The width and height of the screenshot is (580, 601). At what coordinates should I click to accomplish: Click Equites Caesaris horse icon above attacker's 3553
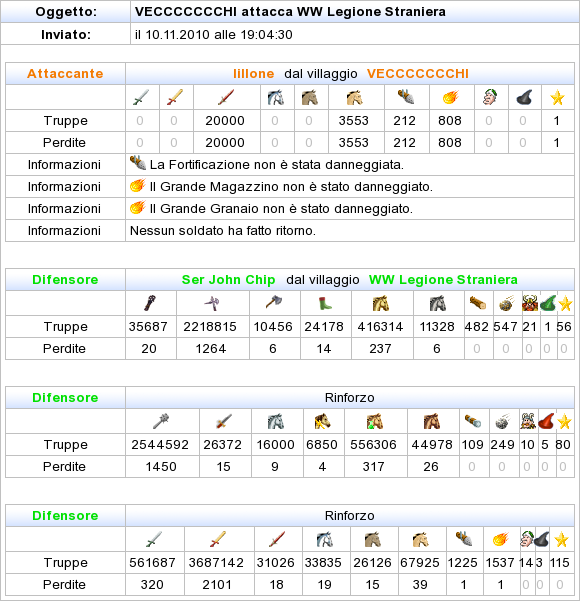355,97
